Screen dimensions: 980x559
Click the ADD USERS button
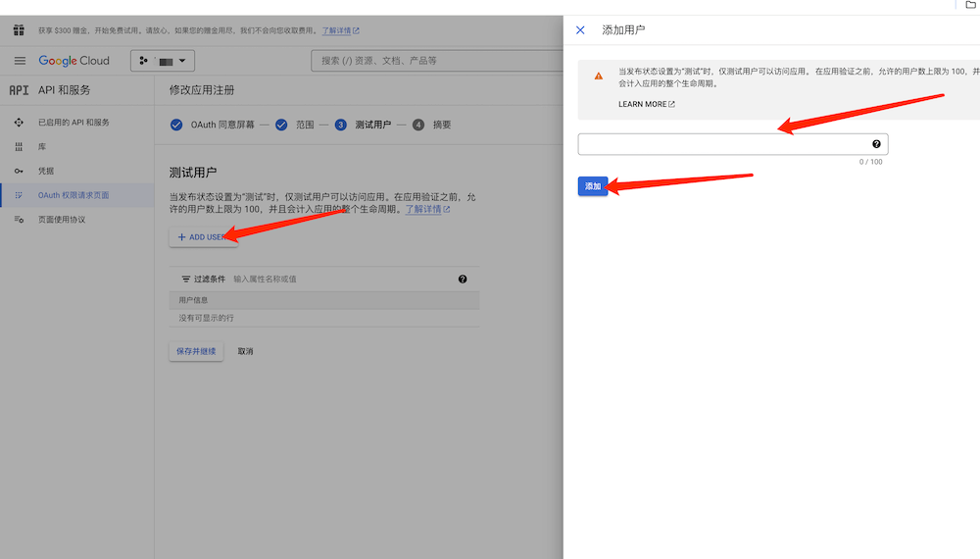point(203,237)
